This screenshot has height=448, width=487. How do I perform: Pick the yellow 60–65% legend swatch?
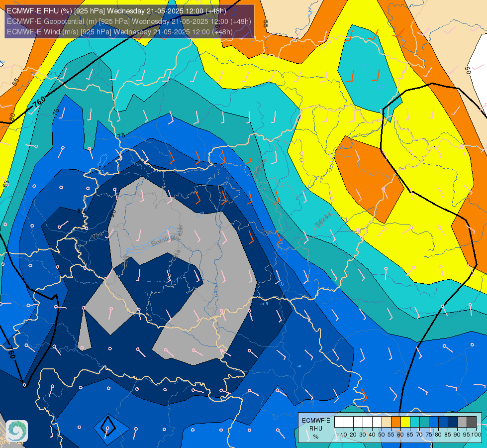[x=405, y=422]
